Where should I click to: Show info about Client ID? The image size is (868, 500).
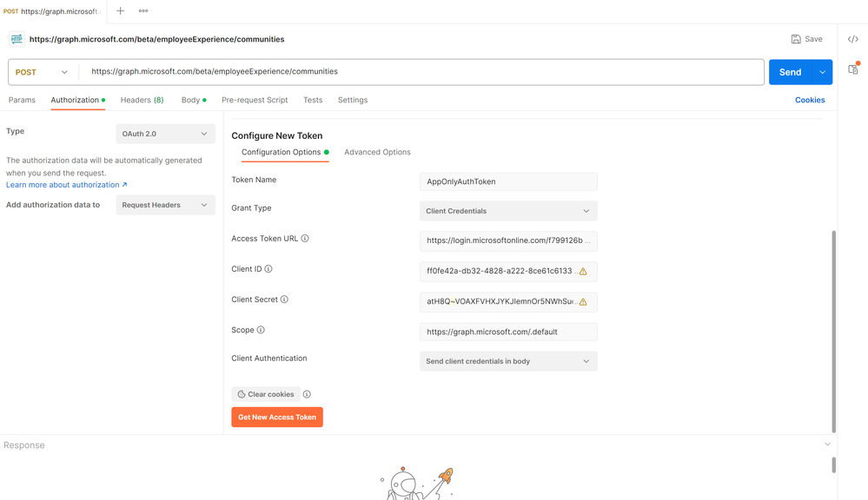click(x=268, y=269)
